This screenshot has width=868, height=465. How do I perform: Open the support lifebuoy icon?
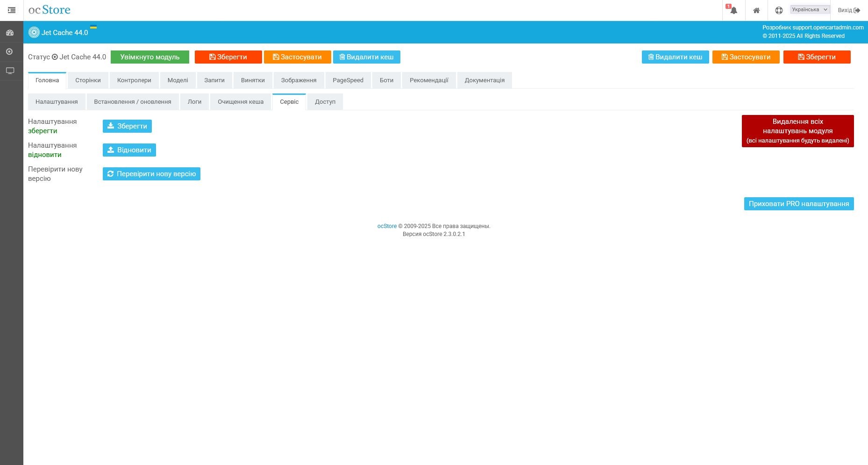778,10
